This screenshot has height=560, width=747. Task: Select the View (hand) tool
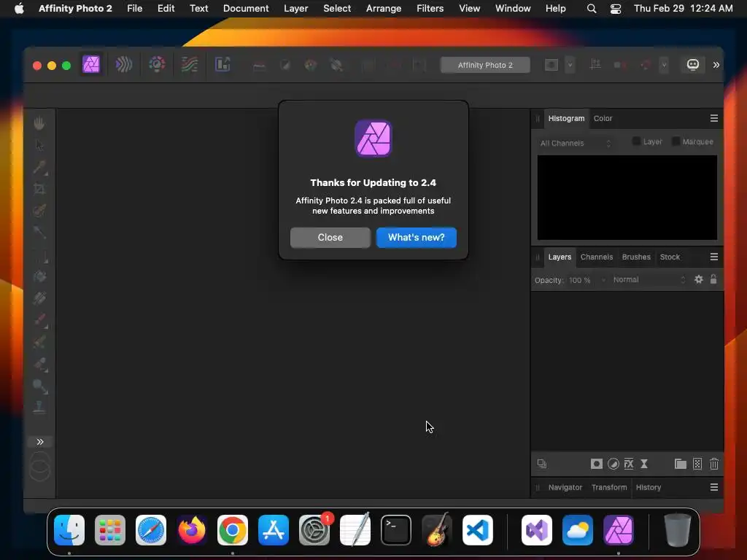[39, 123]
